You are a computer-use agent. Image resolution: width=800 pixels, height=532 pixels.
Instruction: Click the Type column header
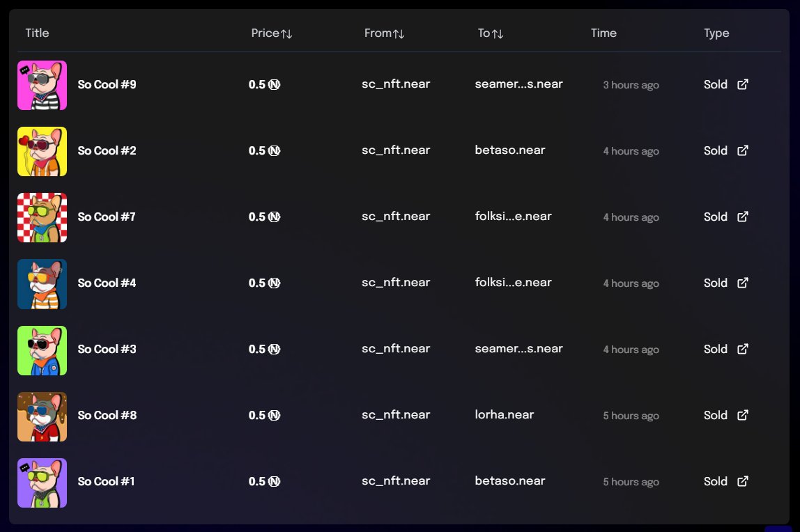click(x=716, y=33)
